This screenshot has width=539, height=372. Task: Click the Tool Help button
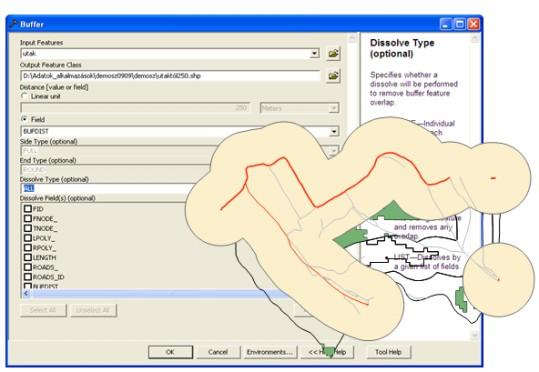point(388,352)
